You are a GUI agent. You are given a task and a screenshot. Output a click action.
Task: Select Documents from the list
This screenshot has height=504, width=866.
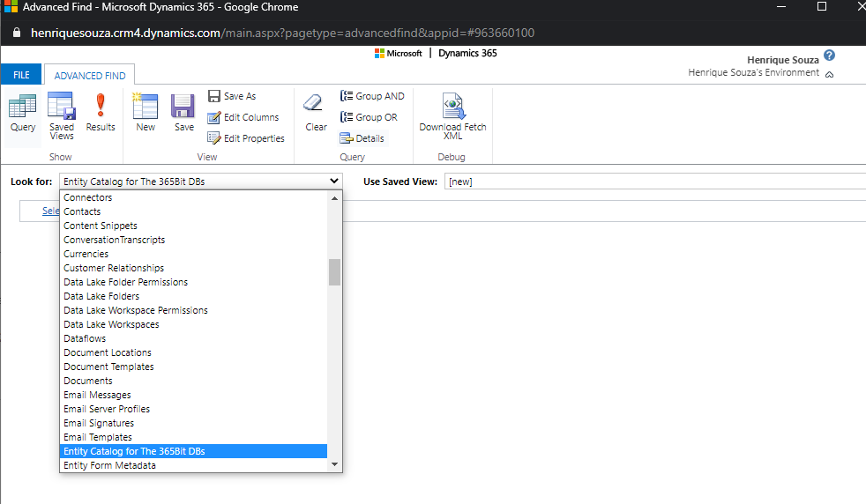click(x=193, y=381)
